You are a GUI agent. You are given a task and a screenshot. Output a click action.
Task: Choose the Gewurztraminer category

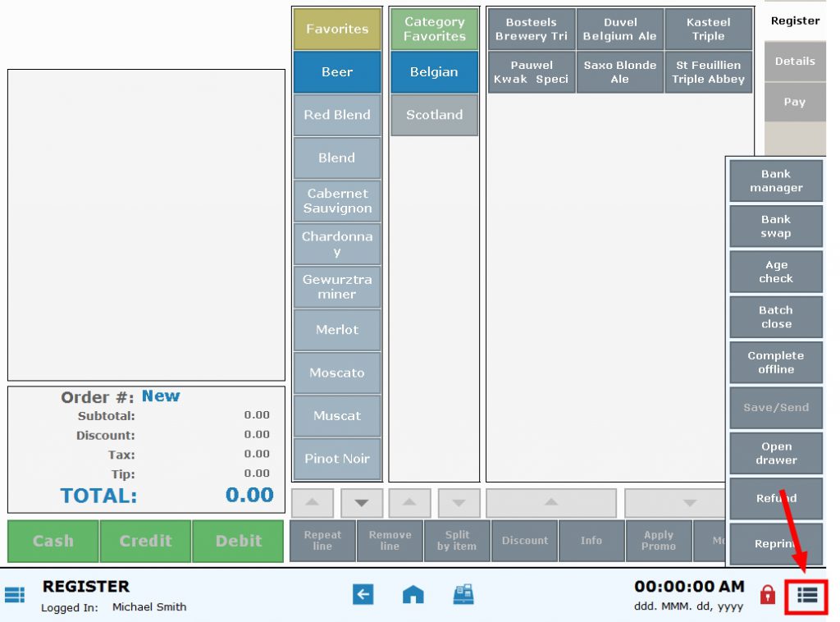click(337, 286)
